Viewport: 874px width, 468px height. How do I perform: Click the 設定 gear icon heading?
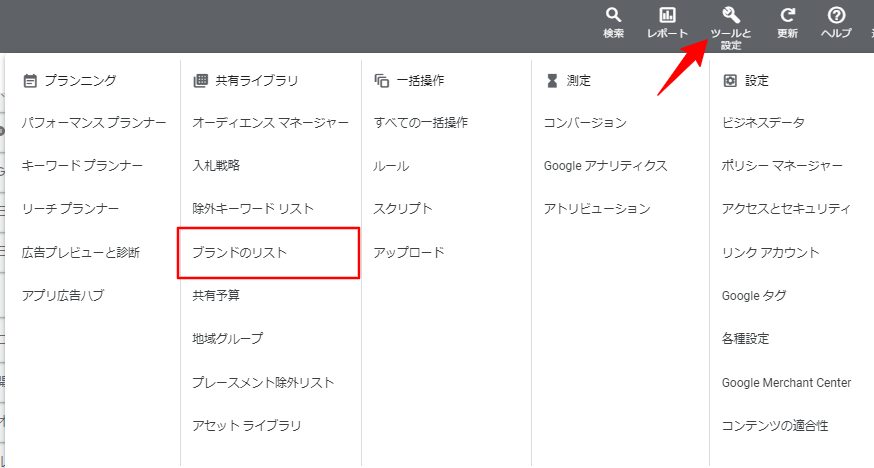(x=730, y=80)
